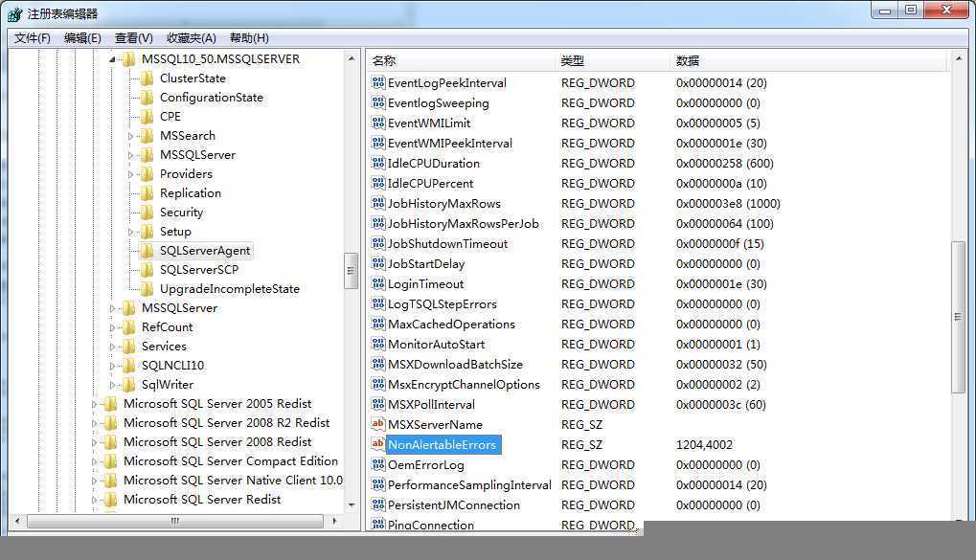Screen dimensions: 976x560
Task: Click the OemErrorLog value icon
Action: pyautogui.click(x=377, y=465)
